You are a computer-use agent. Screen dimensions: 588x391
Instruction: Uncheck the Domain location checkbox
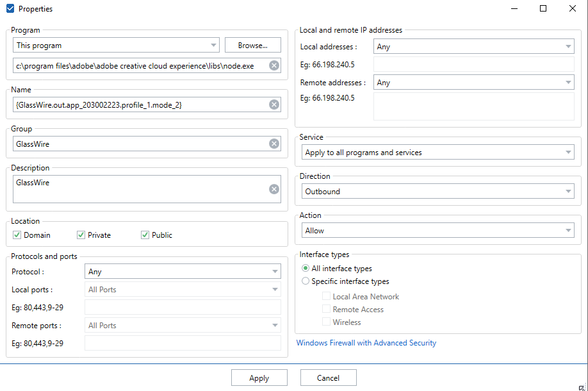pyautogui.click(x=17, y=235)
